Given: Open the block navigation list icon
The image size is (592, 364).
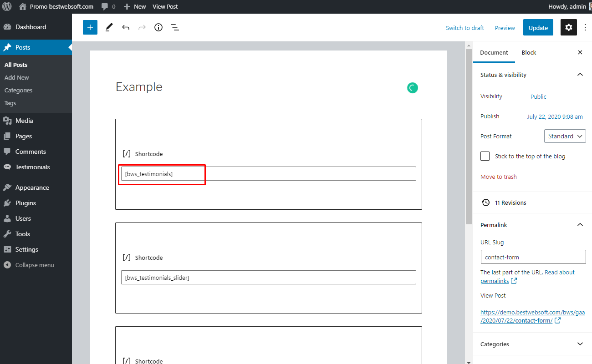Looking at the screenshot, I should [175, 27].
